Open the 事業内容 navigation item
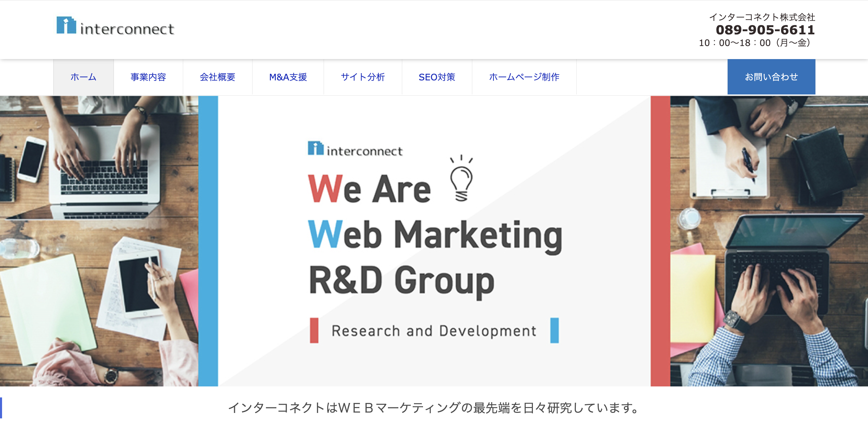 coord(148,77)
